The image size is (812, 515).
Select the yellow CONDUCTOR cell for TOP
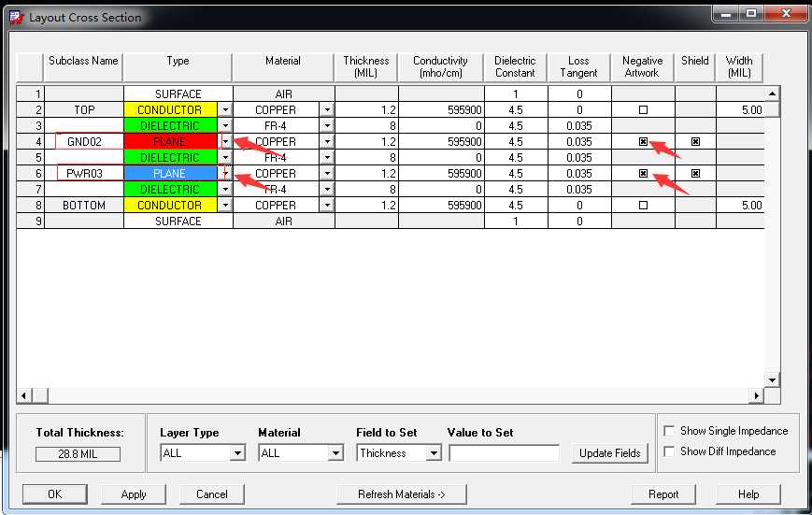pos(170,110)
